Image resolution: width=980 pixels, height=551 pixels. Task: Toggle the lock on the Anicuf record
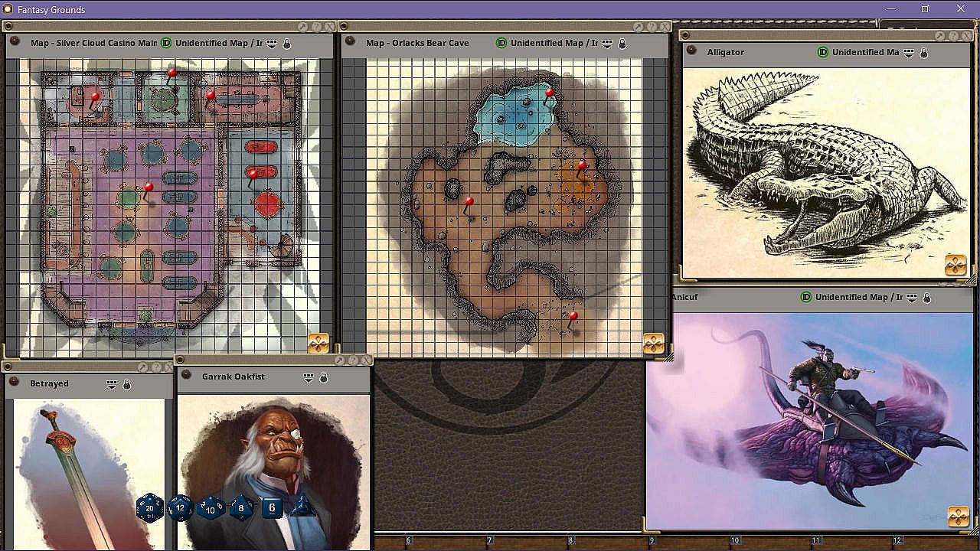[927, 298]
